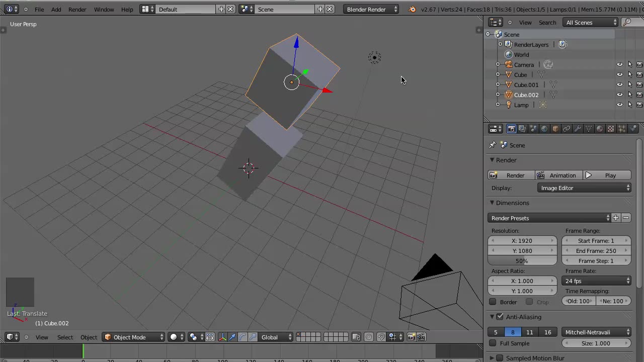Toggle the 3D manipulator axes icon

click(x=222, y=337)
